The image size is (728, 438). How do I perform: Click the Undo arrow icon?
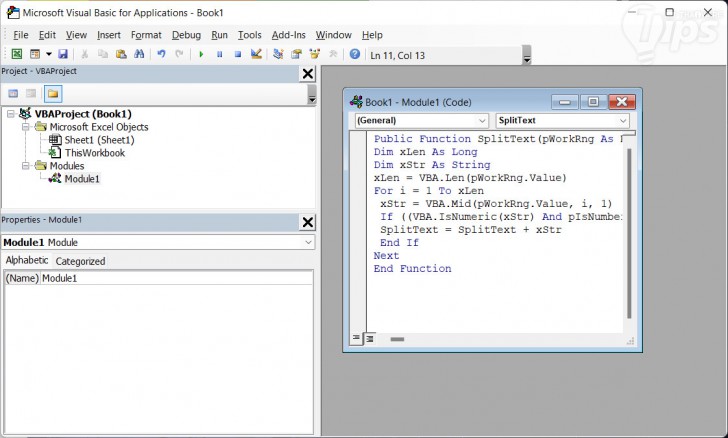click(x=161, y=54)
